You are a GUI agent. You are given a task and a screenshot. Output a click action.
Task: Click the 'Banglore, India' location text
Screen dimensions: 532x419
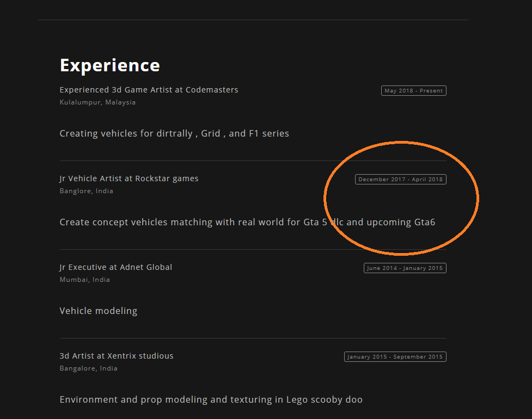pos(86,191)
